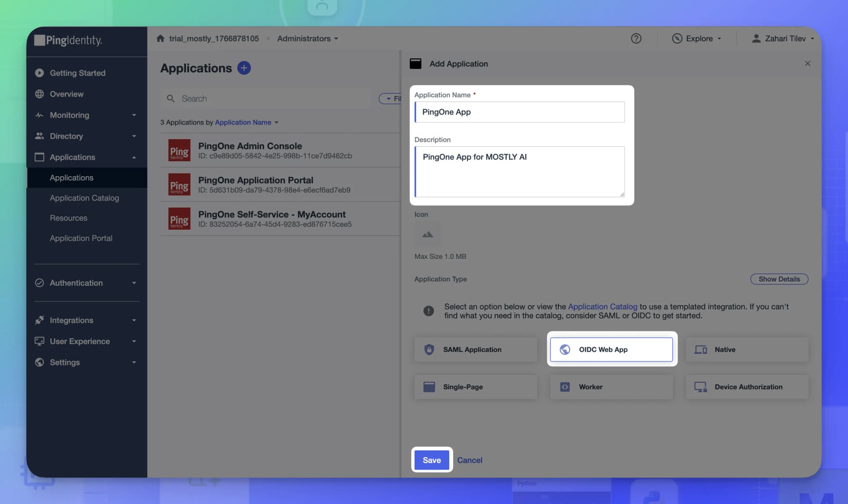848x504 pixels.
Task: Change sort by Application Name dropdown
Action: point(246,122)
